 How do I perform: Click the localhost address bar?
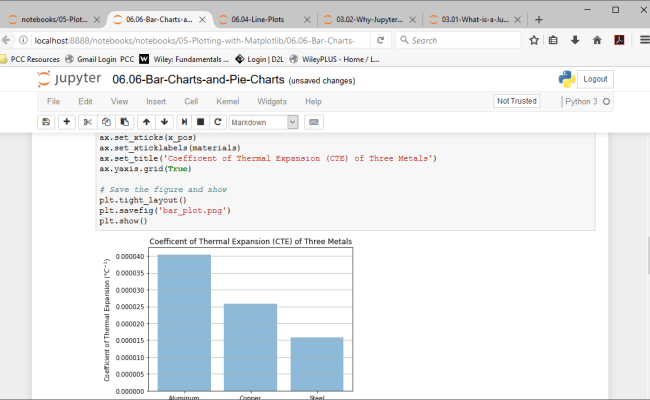195,40
